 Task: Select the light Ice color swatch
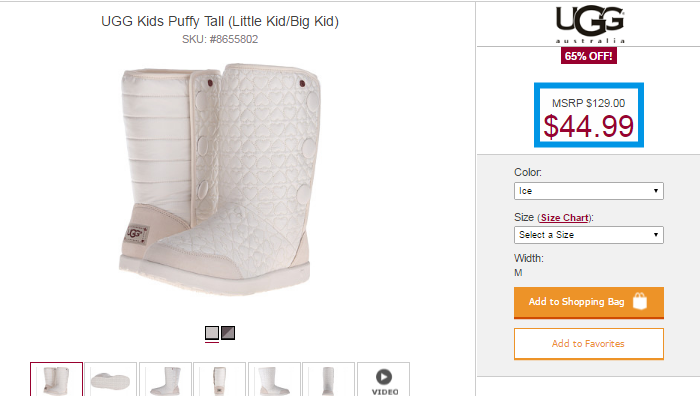pos(212,333)
